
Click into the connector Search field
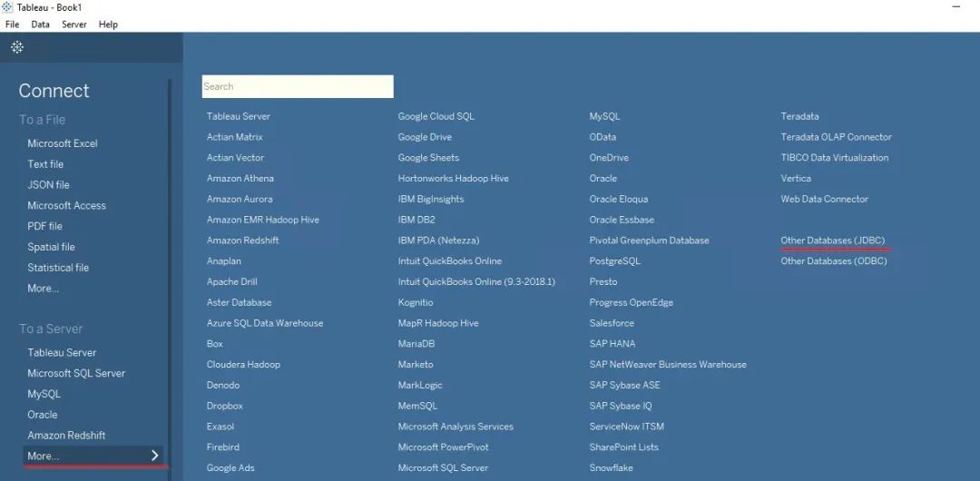tap(298, 86)
